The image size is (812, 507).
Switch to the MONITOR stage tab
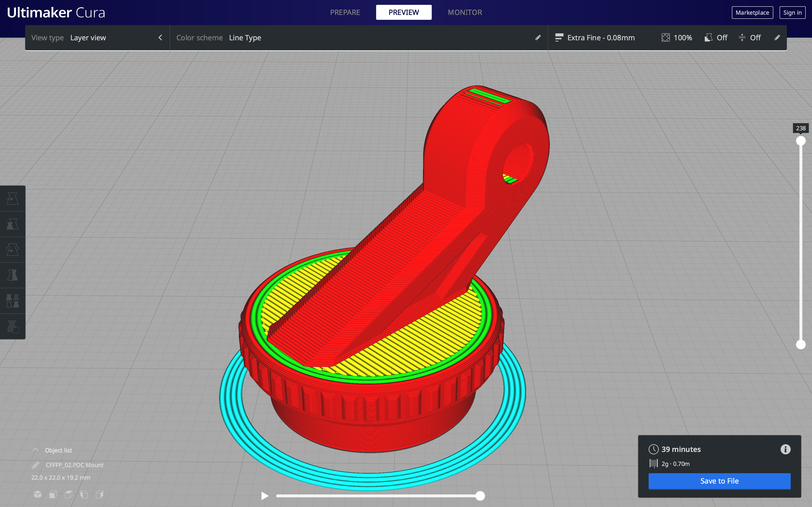click(x=465, y=12)
